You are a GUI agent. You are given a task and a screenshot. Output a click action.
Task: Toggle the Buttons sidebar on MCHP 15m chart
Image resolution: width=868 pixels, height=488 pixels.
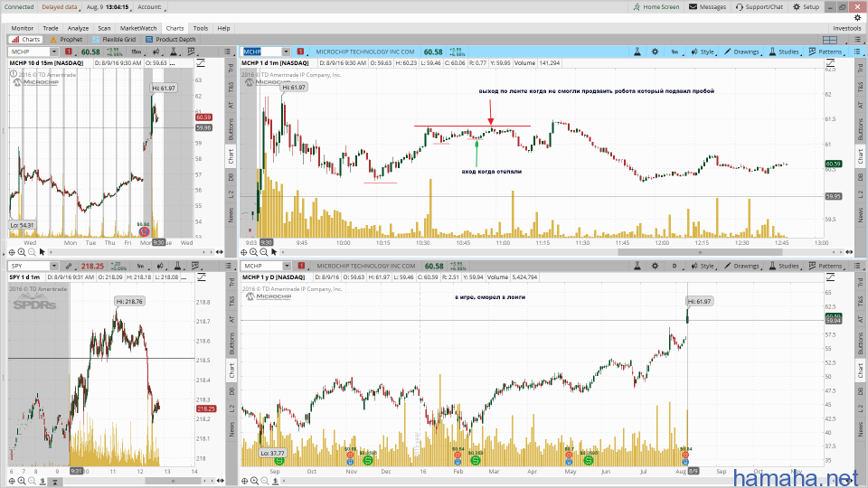231,129
